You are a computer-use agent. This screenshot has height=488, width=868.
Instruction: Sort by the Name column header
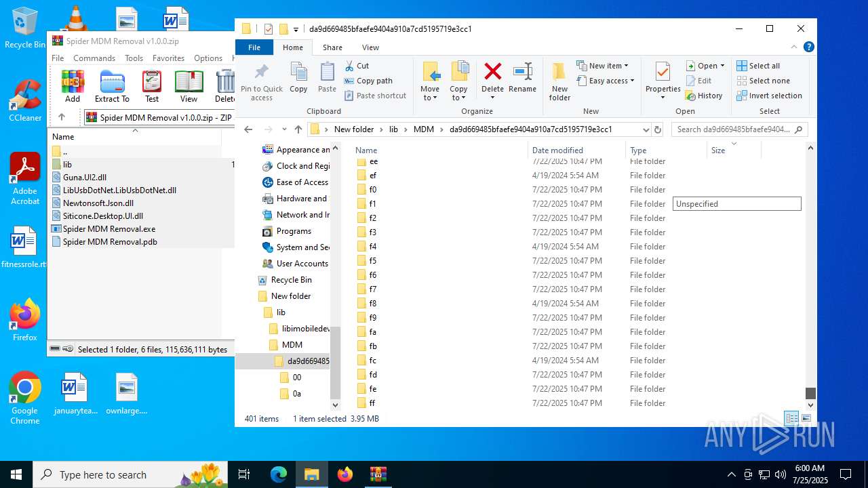[x=439, y=150]
